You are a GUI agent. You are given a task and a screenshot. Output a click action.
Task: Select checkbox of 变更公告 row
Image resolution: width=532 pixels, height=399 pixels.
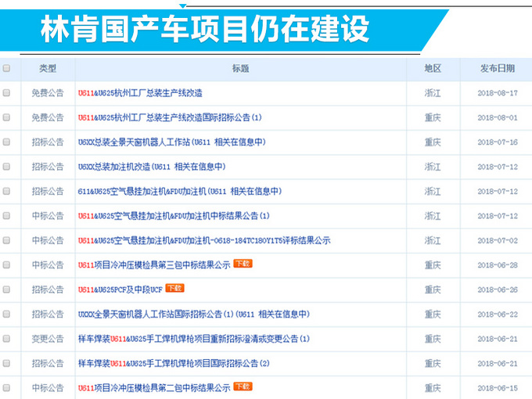[6, 339]
